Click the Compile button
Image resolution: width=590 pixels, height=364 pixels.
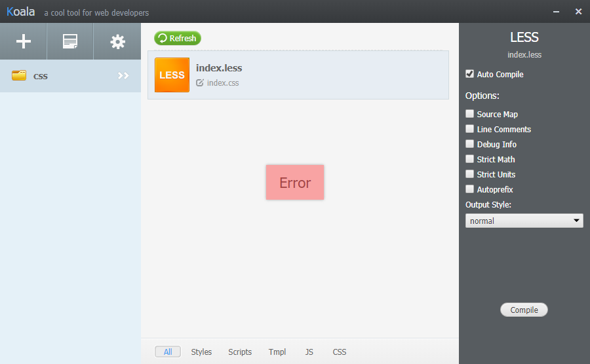coord(524,310)
